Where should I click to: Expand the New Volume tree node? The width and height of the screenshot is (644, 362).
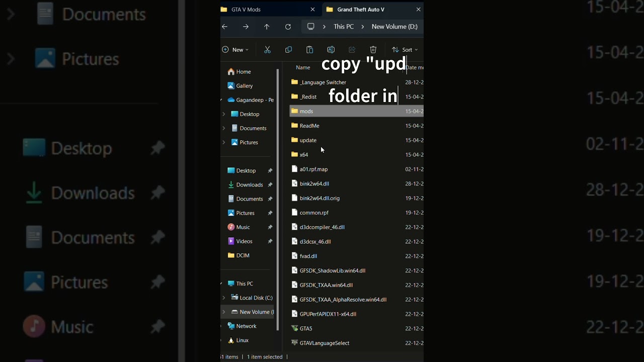click(x=224, y=312)
